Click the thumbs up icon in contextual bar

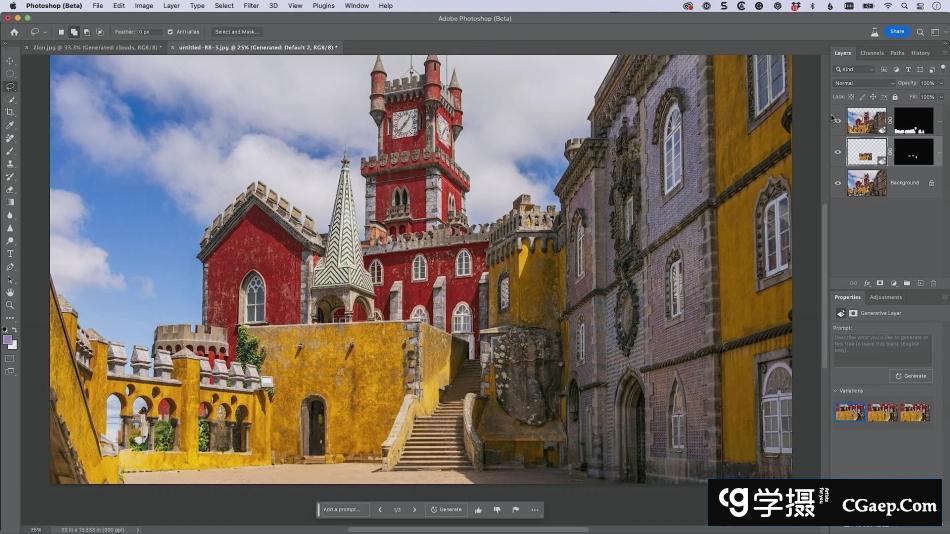tap(478, 510)
